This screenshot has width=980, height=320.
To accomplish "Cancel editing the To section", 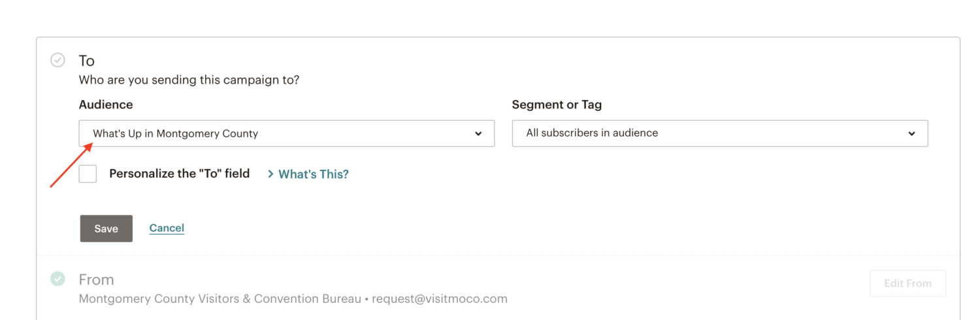I will click(x=167, y=228).
